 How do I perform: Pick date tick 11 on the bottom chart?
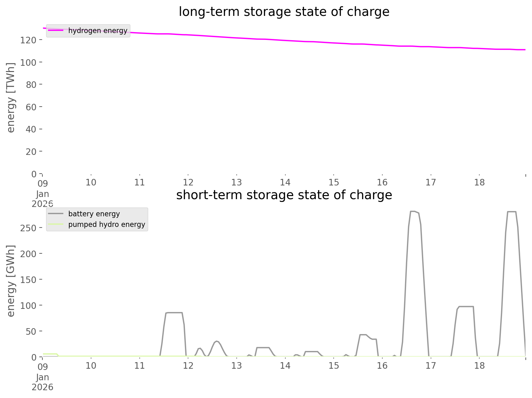pos(139,366)
